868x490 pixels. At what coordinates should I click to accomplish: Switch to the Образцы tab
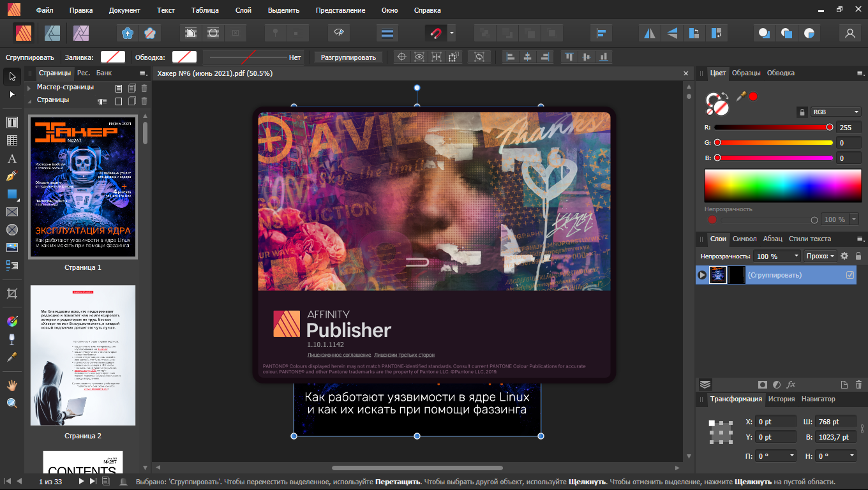746,73
